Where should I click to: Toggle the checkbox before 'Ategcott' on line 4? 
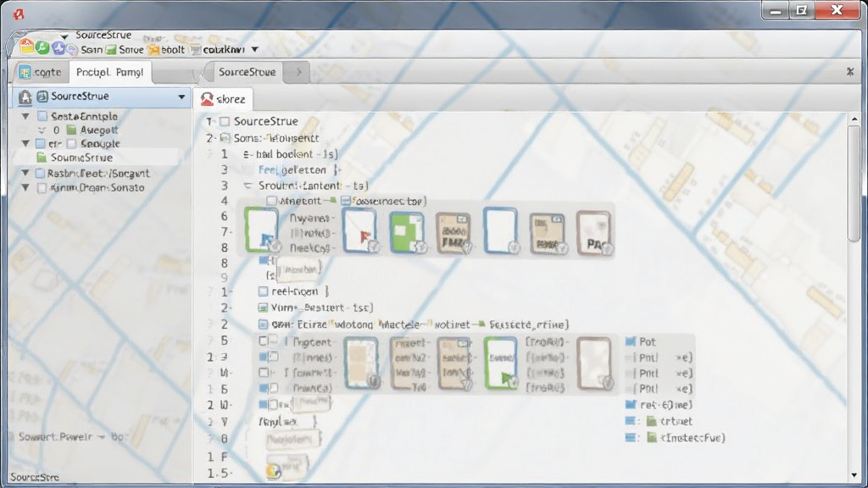click(x=271, y=201)
